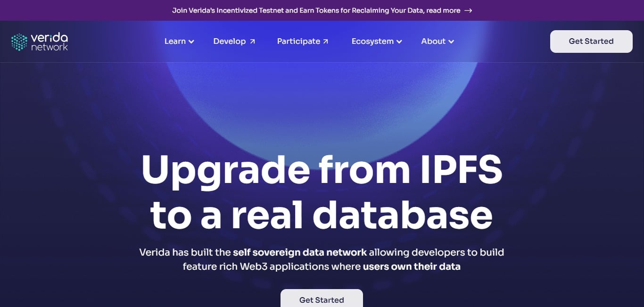Image resolution: width=644 pixels, height=307 pixels.
Task: Click the 'Upgrade from IPFS' headline
Action: (322, 171)
